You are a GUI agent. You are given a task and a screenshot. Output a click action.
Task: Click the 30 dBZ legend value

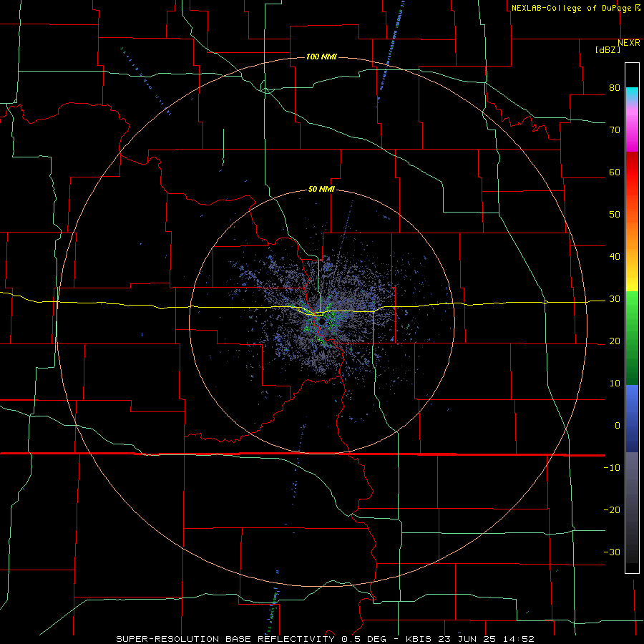point(615,299)
